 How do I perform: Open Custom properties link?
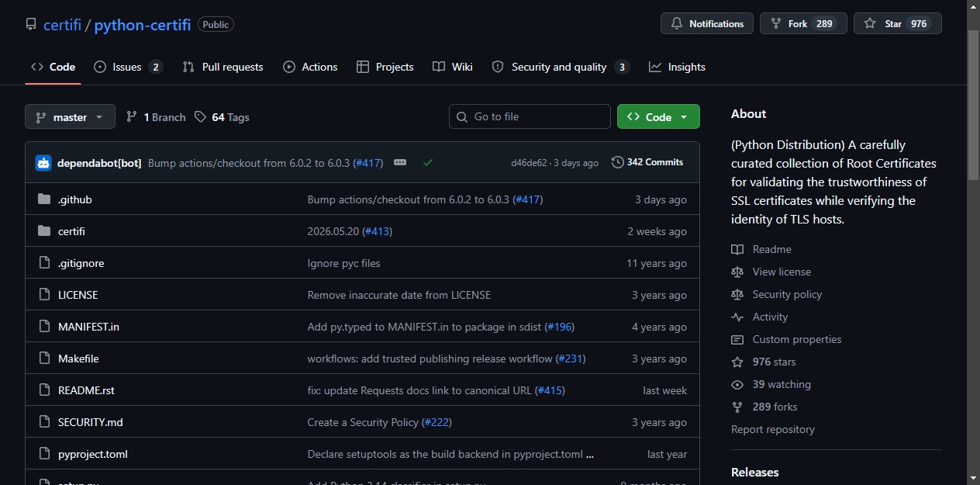tap(787, 339)
